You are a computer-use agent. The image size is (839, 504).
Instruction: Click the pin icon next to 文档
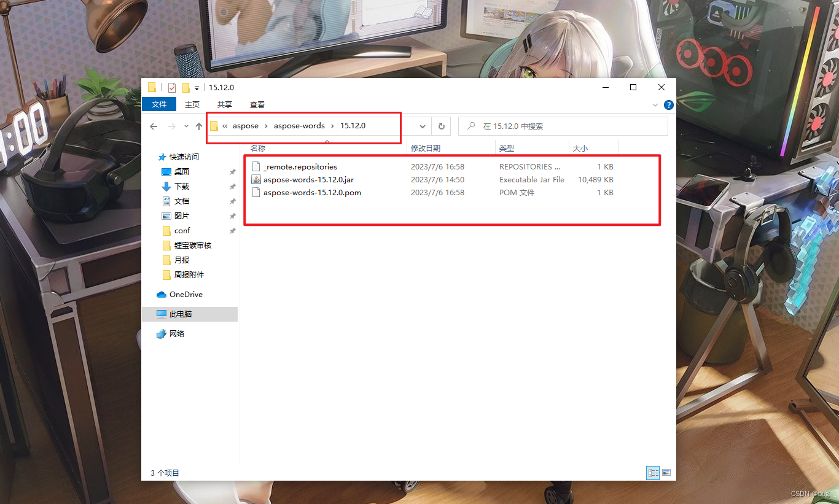[x=232, y=201]
